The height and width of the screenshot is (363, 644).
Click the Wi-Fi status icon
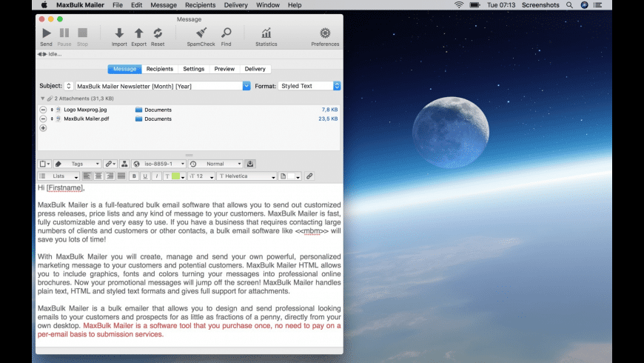[x=459, y=5]
